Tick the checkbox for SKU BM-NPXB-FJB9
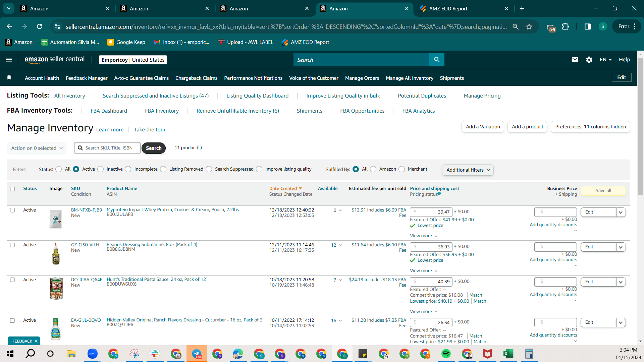The image size is (644, 362). coord(12,210)
